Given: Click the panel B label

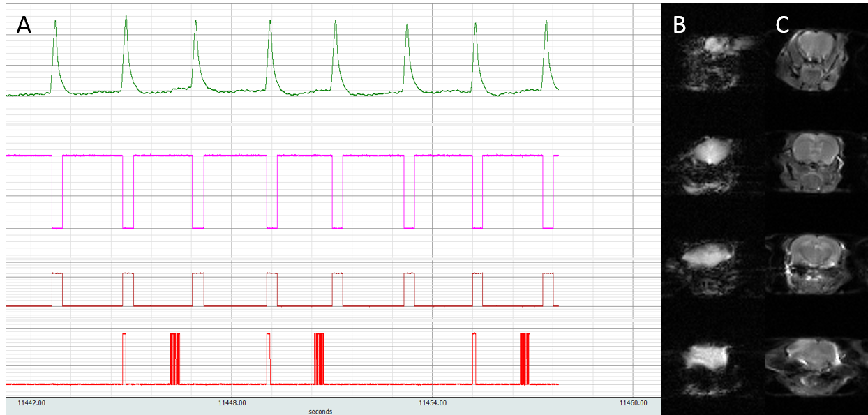Looking at the screenshot, I should pyautogui.click(x=680, y=25).
